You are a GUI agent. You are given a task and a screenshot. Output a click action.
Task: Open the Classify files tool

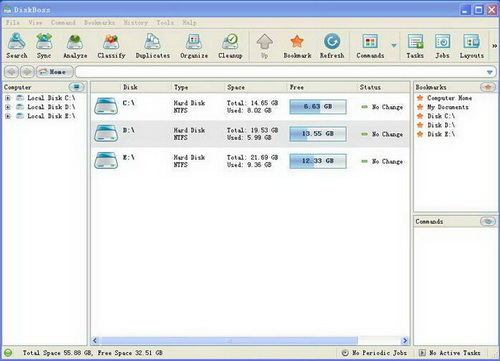tap(111, 46)
